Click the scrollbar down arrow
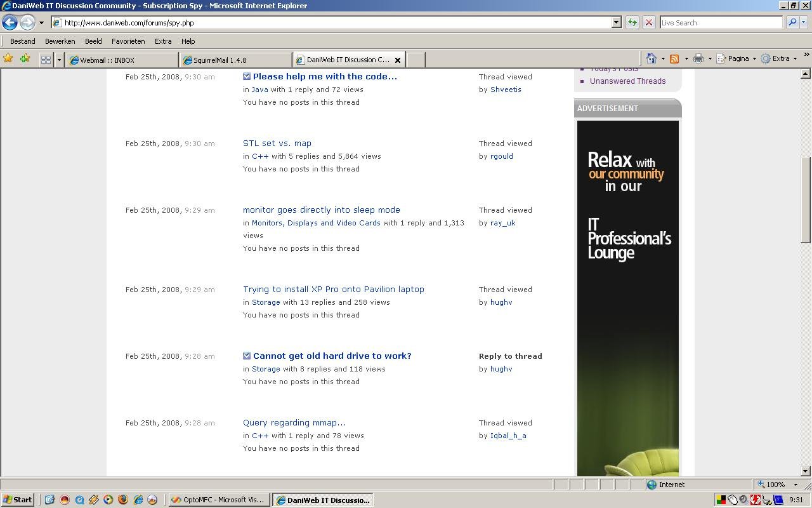 point(806,471)
